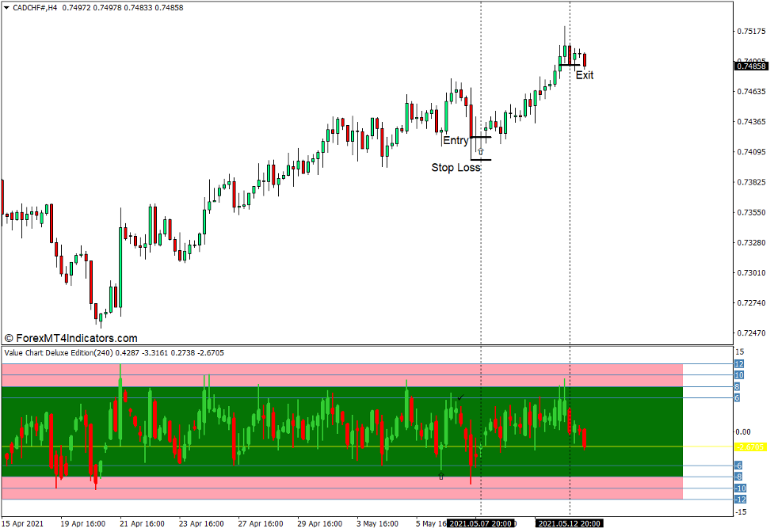
Task: Click the 2021.05.12 20:00 timestamp marker
Action: pyautogui.click(x=569, y=523)
